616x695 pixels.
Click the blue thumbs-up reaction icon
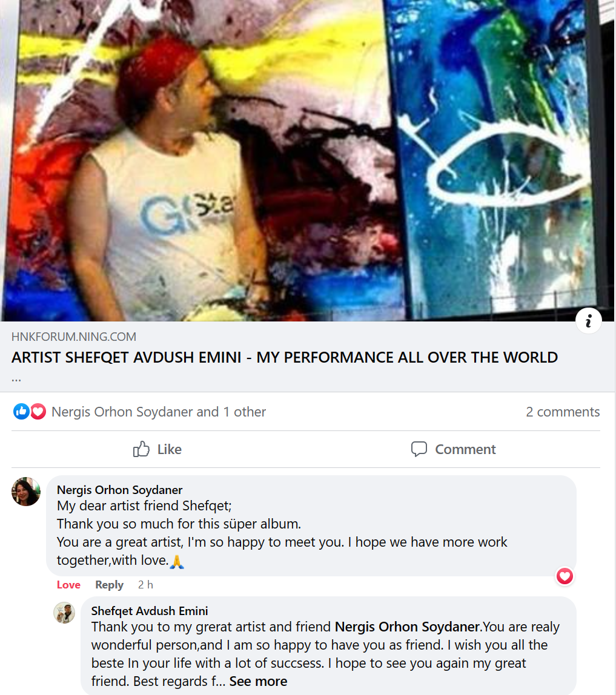[21, 412]
